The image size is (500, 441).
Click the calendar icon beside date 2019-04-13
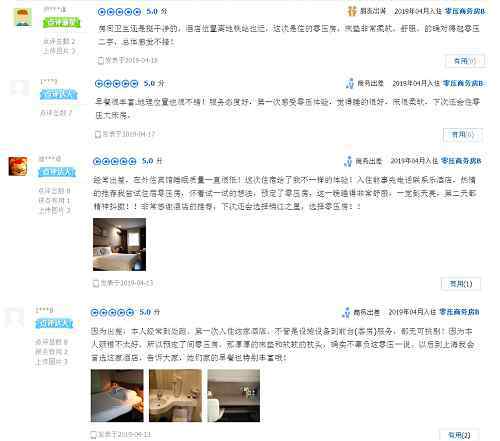tap(96, 283)
